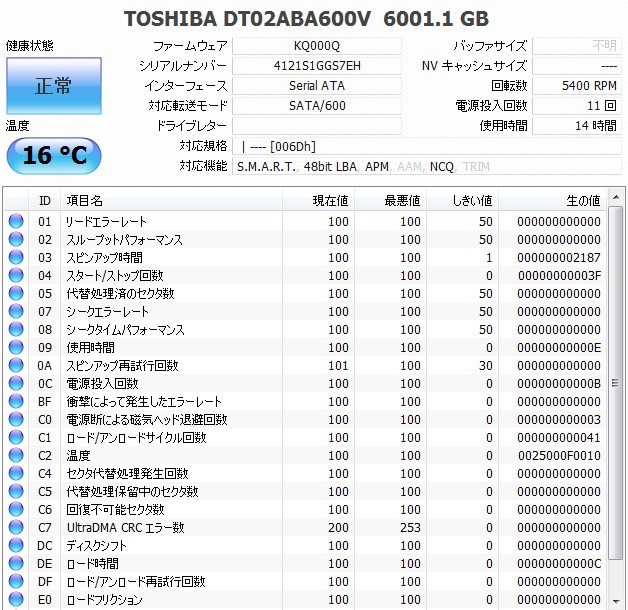628x610 pixels.
Task: Select the row text UltraDMA CRC エラー数
Action: coord(125,527)
